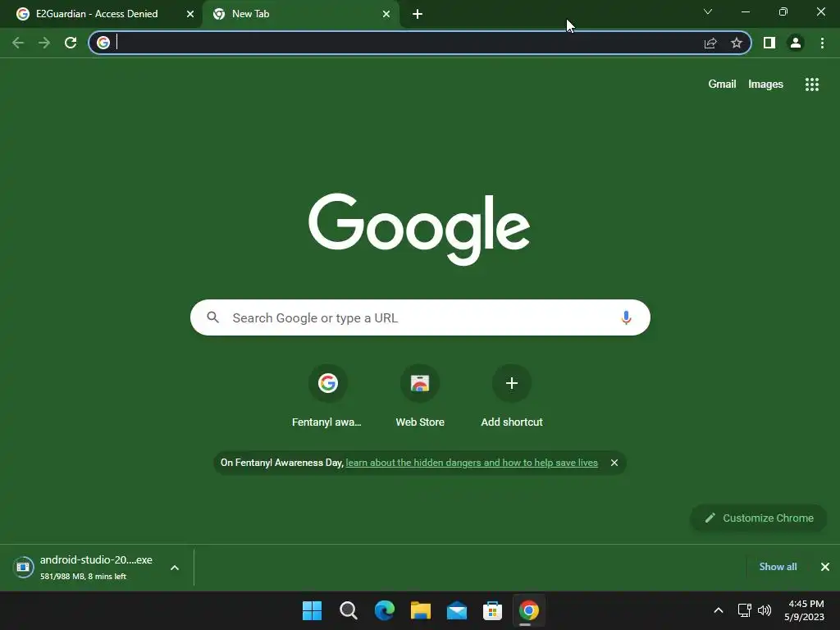Open Microsoft Store from taskbar
840x630 pixels.
point(492,610)
